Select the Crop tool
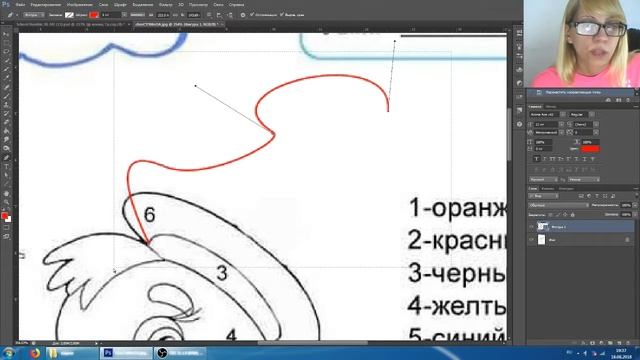This screenshot has width=640, height=360. tap(7, 69)
